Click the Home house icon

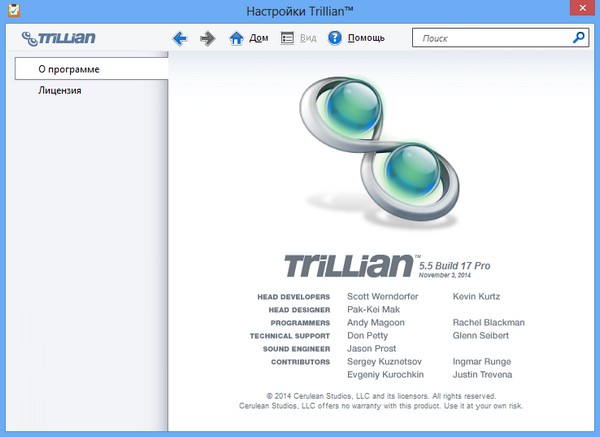click(236, 39)
